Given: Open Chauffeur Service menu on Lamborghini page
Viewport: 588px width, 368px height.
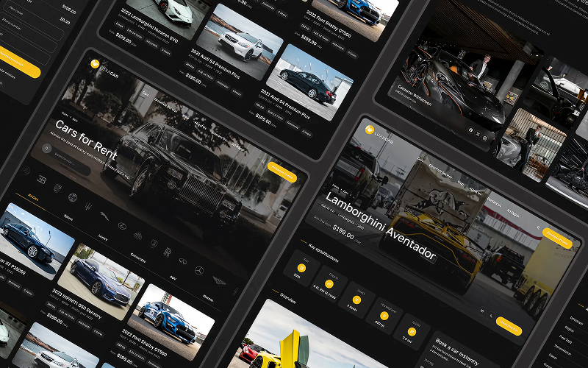Looking at the screenshot, I should point(440,171).
